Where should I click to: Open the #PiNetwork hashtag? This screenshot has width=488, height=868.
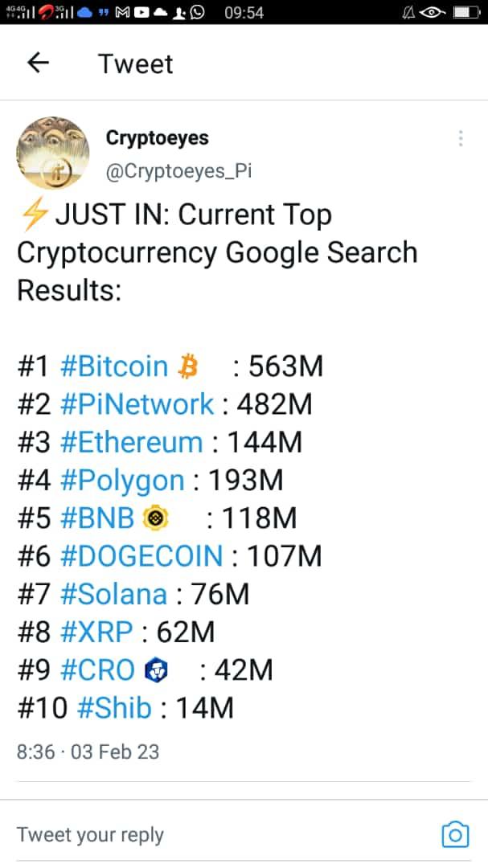(x=137, y=404)
